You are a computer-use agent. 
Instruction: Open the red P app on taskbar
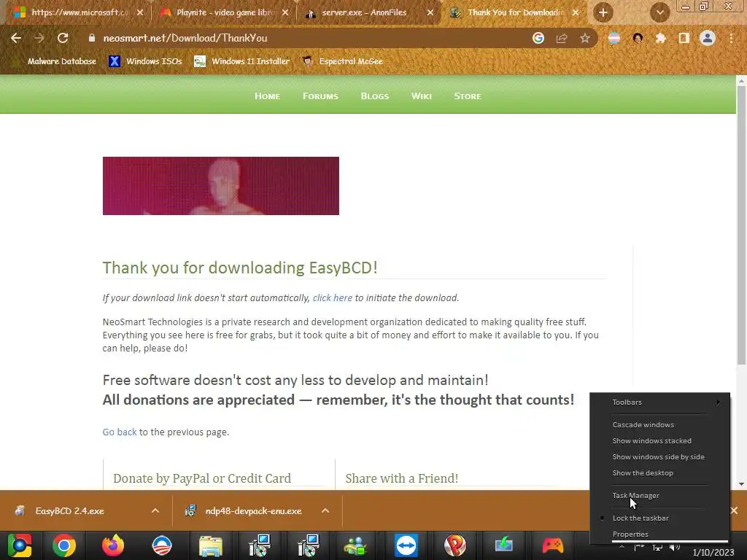pos(455,545)
